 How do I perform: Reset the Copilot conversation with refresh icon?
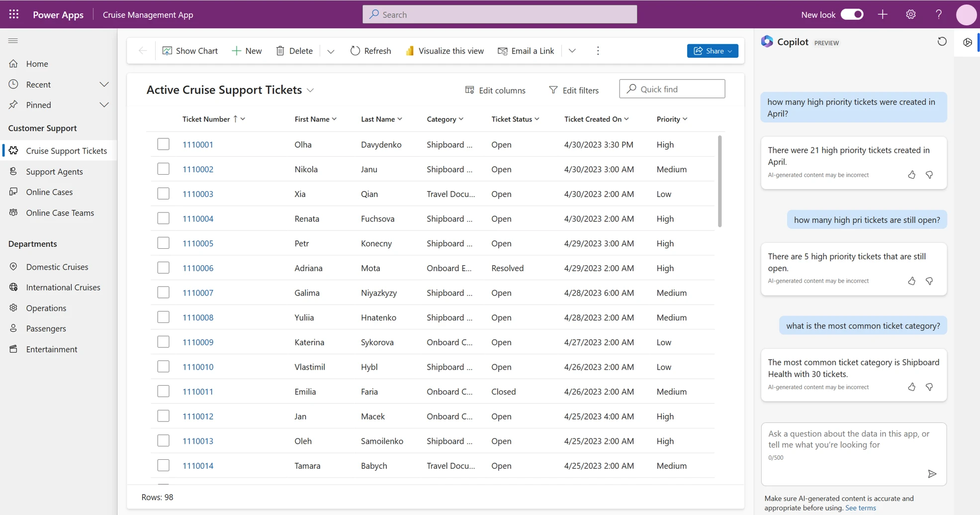tap(942, 42)
